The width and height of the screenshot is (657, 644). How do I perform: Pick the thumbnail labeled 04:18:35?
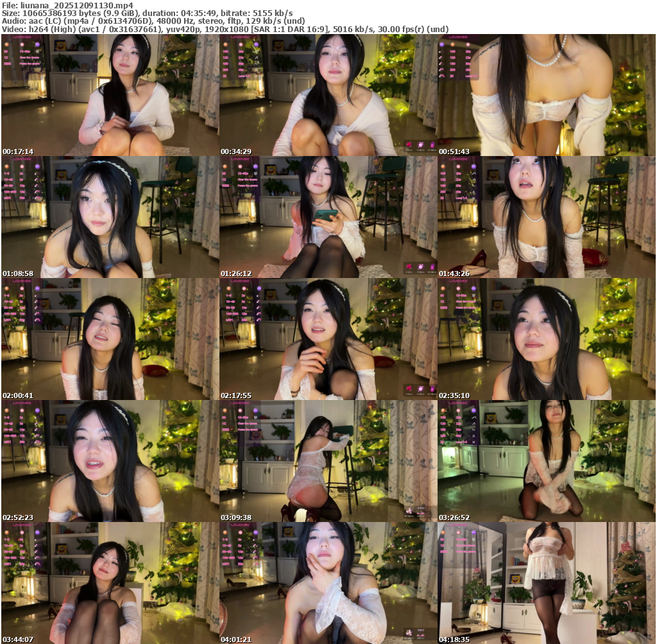(547, 583)
